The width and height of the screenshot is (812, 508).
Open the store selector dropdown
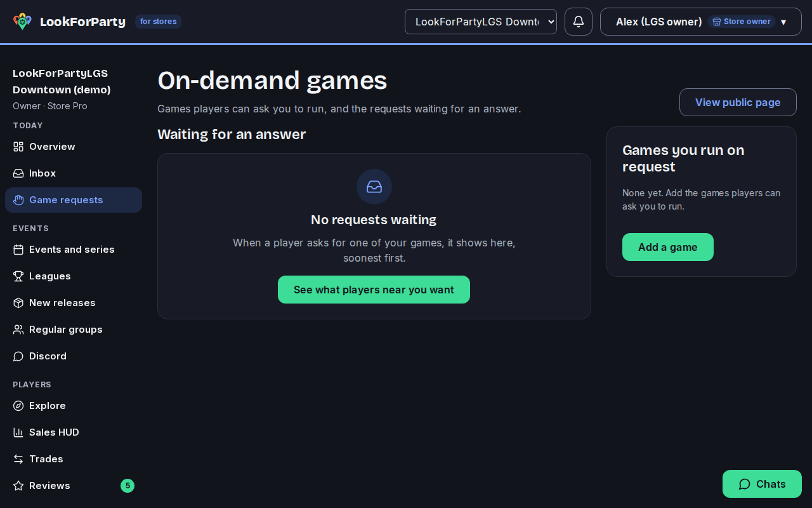(x=481, y=22)
